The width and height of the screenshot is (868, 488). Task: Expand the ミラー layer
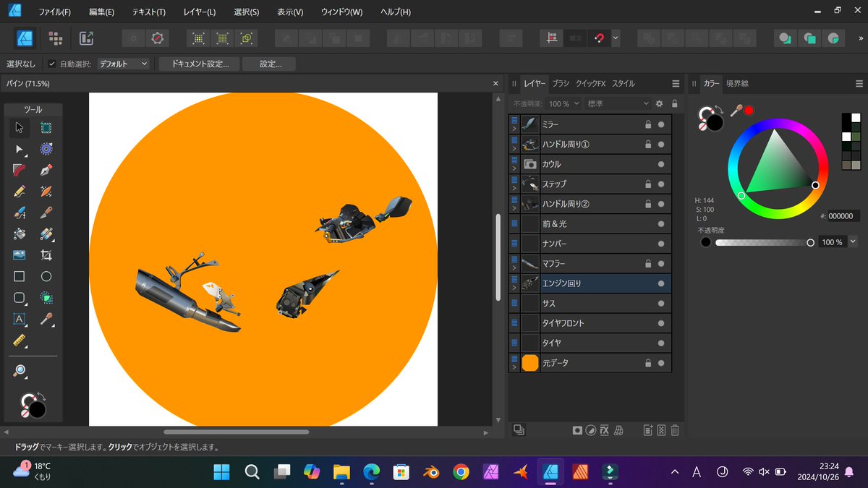point(514,128)
